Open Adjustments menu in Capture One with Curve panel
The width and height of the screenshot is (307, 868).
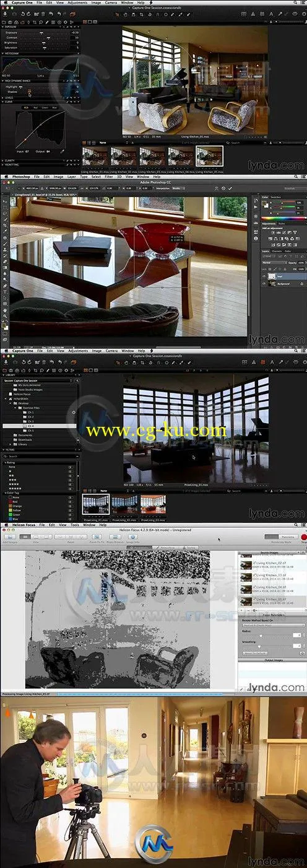click(78, 2)
